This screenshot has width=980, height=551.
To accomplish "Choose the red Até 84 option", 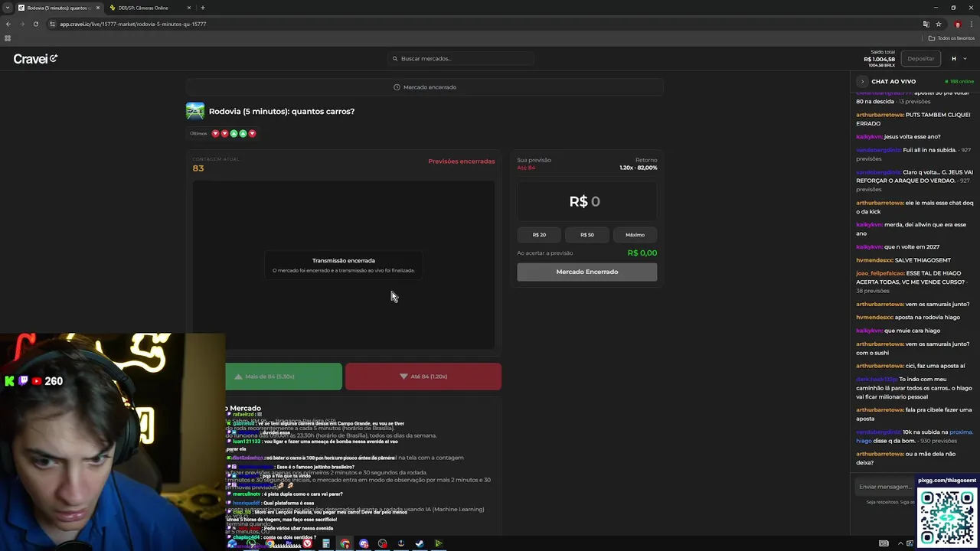I will pos(423,377).
